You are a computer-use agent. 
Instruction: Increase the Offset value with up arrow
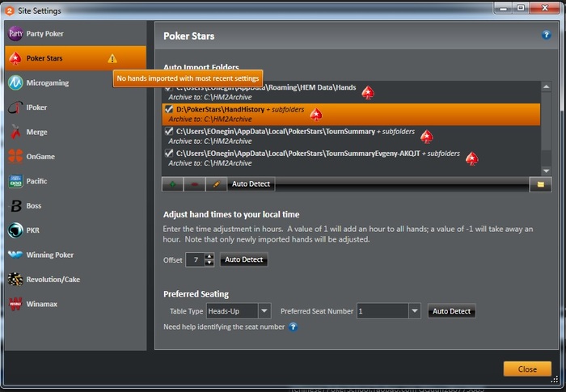(x=209, y=256)
